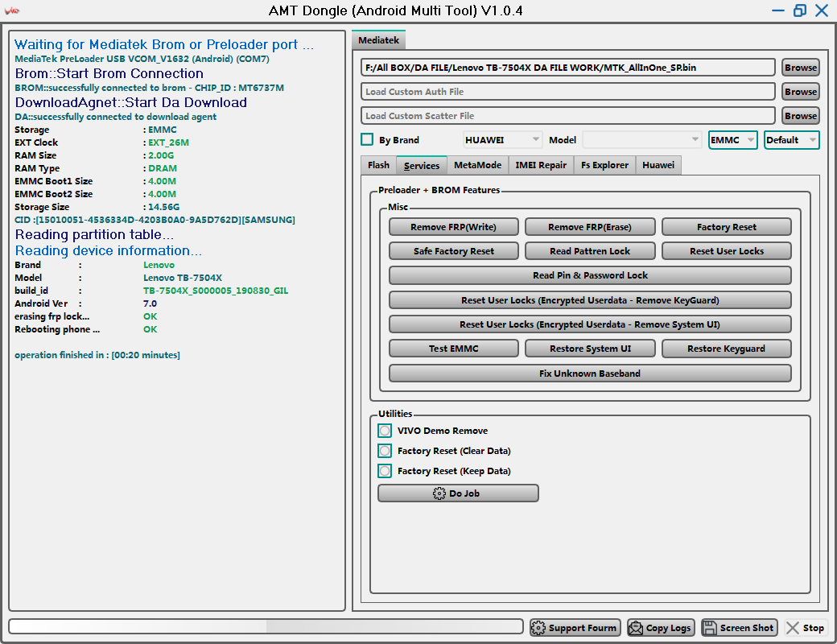
Task: Click the Android Ver 7.0 value
Action: tap(150, 303)
